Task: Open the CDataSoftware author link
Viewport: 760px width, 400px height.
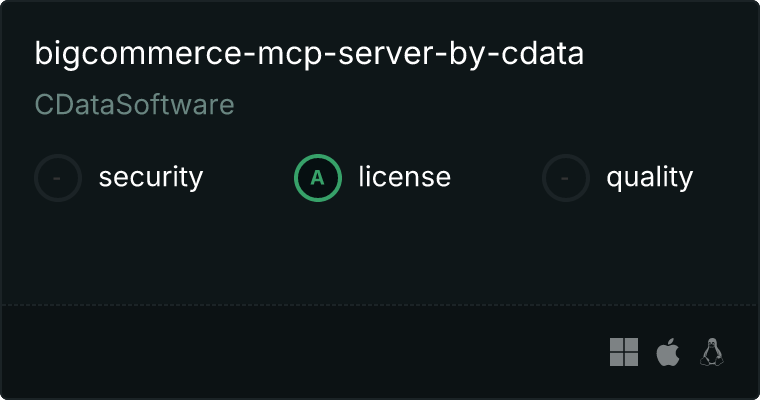Action: pyautogui.click(x=135, y=105)
